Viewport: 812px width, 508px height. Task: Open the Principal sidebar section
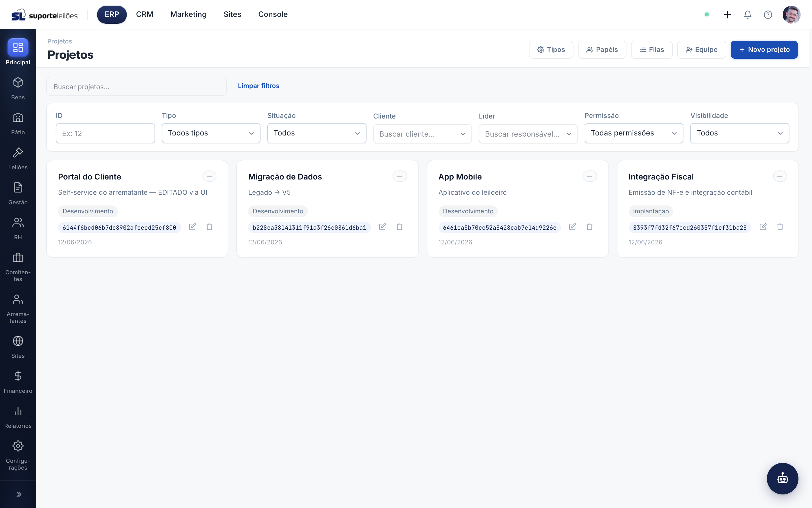coord(18,52)
